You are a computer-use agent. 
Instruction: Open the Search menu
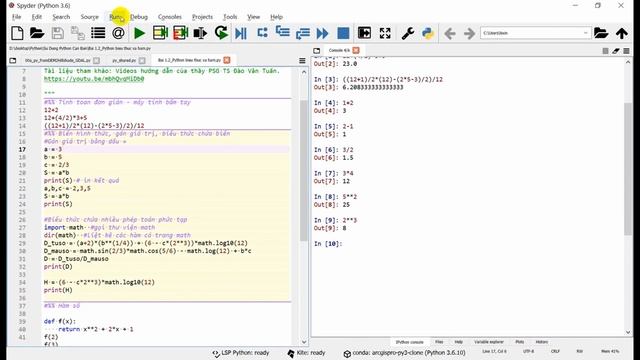pos(61,17)
